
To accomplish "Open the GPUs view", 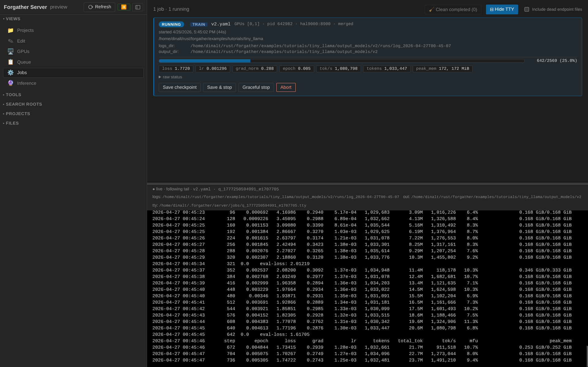I will tap(73, 51).
